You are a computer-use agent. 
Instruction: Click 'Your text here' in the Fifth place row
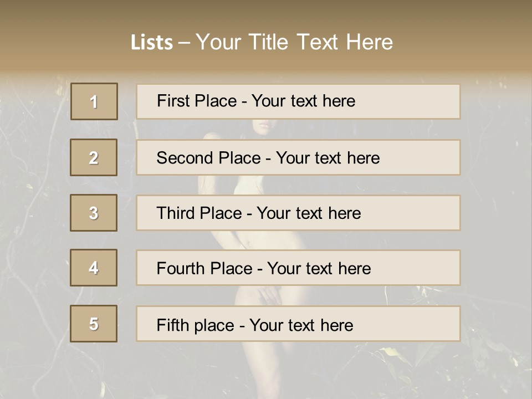click(x=301, y=325)
